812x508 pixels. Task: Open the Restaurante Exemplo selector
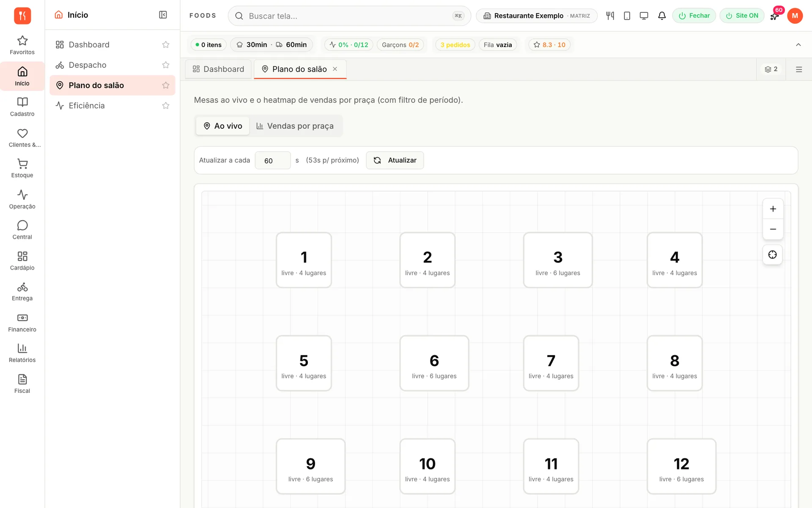(536, 16)
